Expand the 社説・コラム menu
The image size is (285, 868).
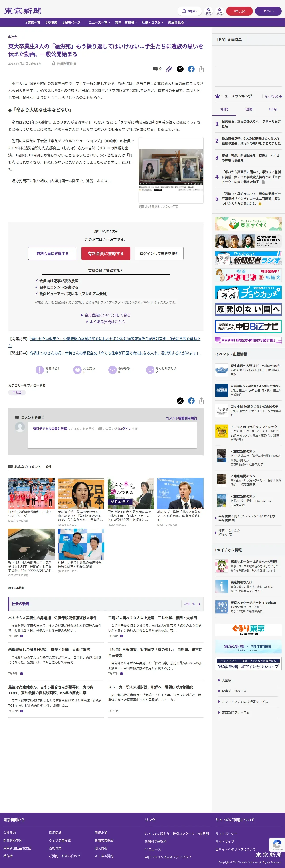152,22
